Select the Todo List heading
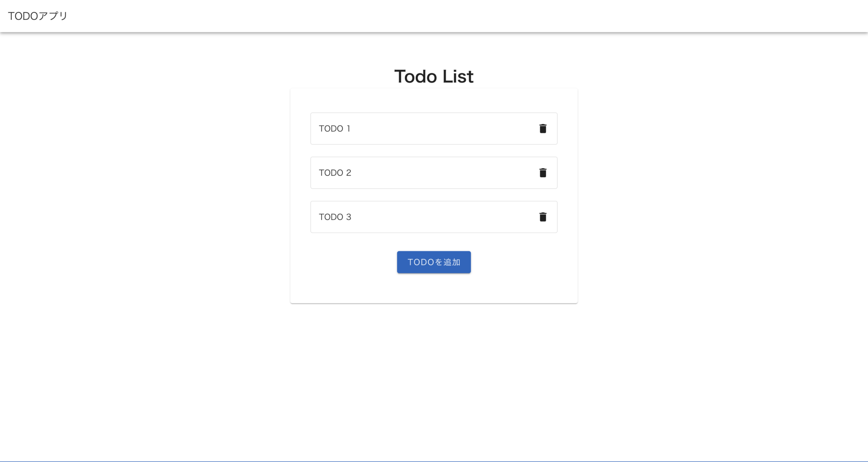868x462 pixels. point(434,76)
